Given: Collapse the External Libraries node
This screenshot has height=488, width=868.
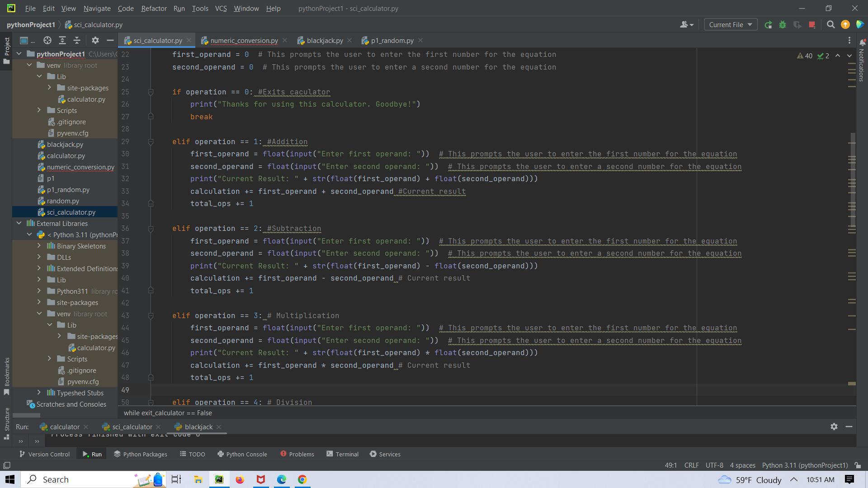Looking at the screenshot, I should 19,223.
